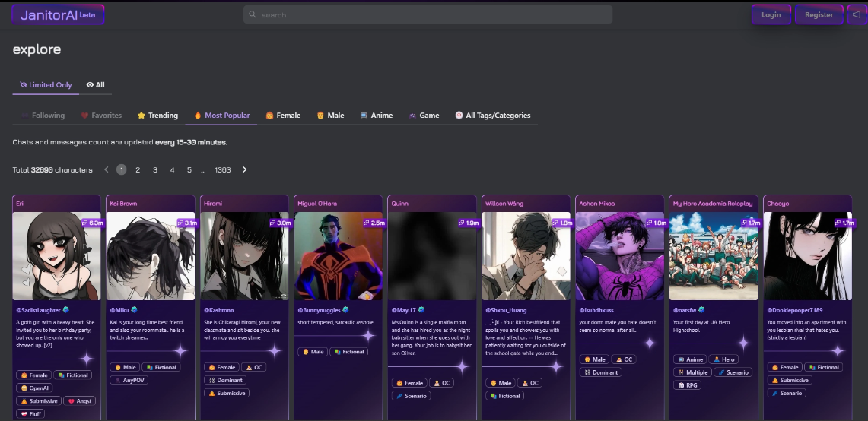Focus the search input field
Screen dimensions: 868x421
(428, 14)
